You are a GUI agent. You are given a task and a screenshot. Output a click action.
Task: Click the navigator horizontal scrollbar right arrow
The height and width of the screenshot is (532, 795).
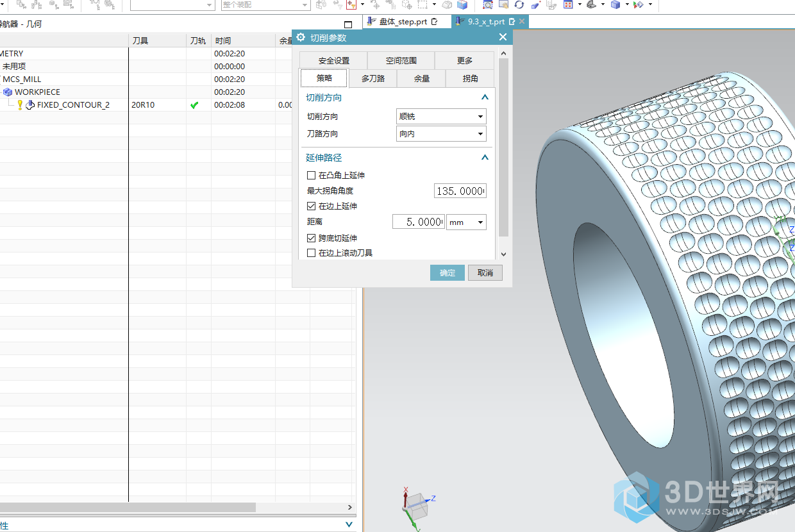[350, 508]
